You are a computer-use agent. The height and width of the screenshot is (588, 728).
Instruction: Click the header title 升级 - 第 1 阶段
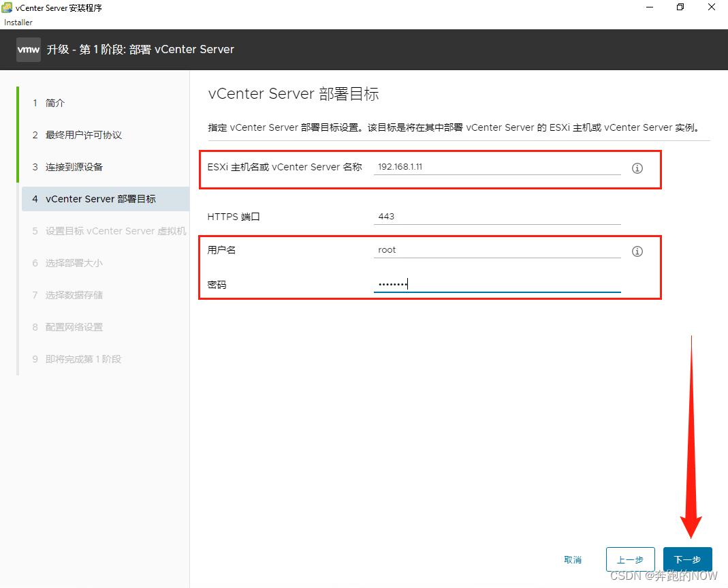point(140,49)
